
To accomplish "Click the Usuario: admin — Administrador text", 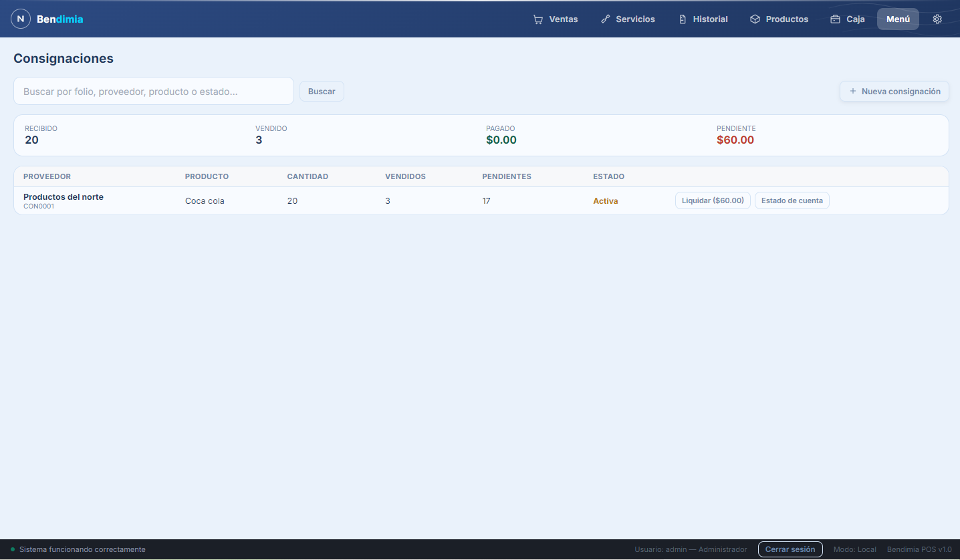I will click(x=691, y=549).
